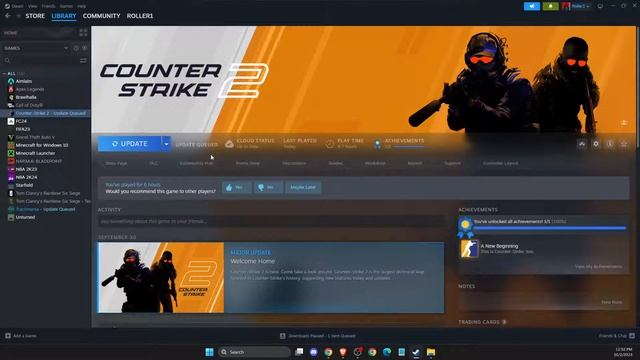
Task: Click the Achievements medal icon in header
Action: pyautogui.click(x=378, y=144)
